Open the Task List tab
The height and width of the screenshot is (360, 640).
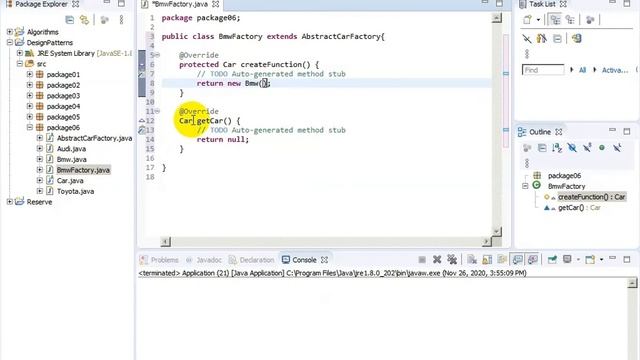[542, 4]
